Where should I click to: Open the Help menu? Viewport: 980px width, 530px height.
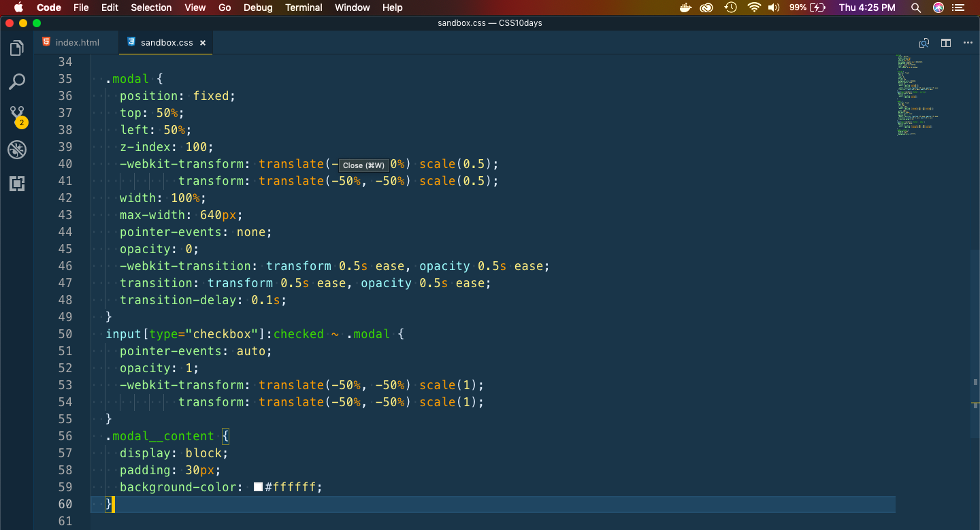pos(393,7)
